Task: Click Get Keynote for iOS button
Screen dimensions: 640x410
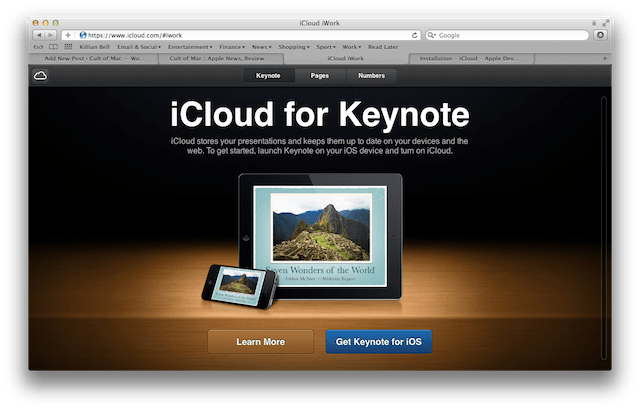Action: click(x=378, y=342)
